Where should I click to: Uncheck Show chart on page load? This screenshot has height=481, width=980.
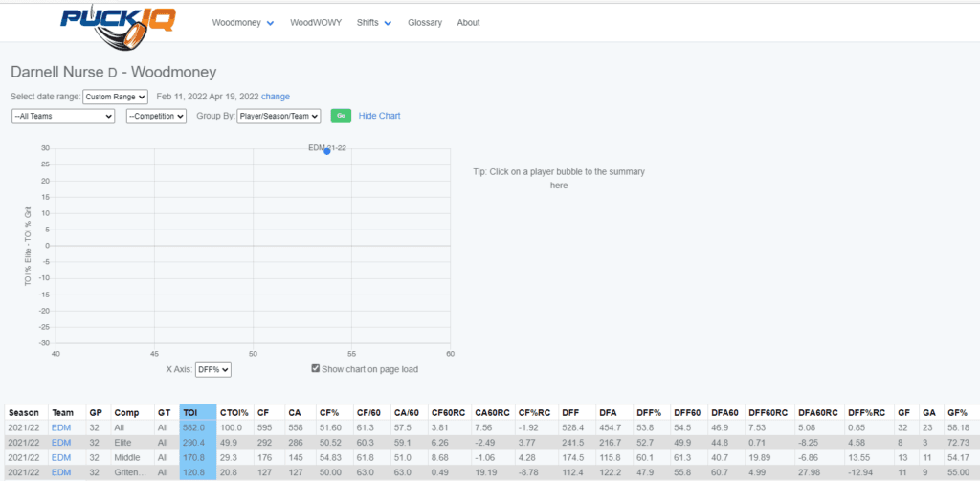coord(316,369)
